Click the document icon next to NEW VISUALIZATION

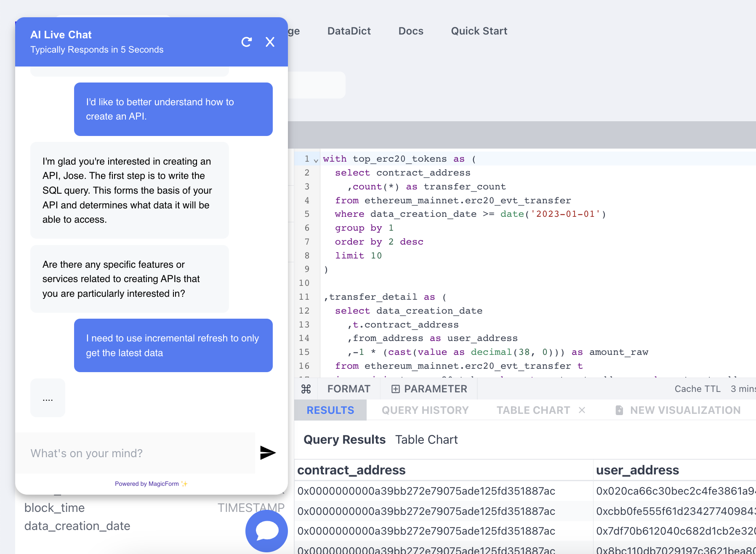click(x=619, y=410)
